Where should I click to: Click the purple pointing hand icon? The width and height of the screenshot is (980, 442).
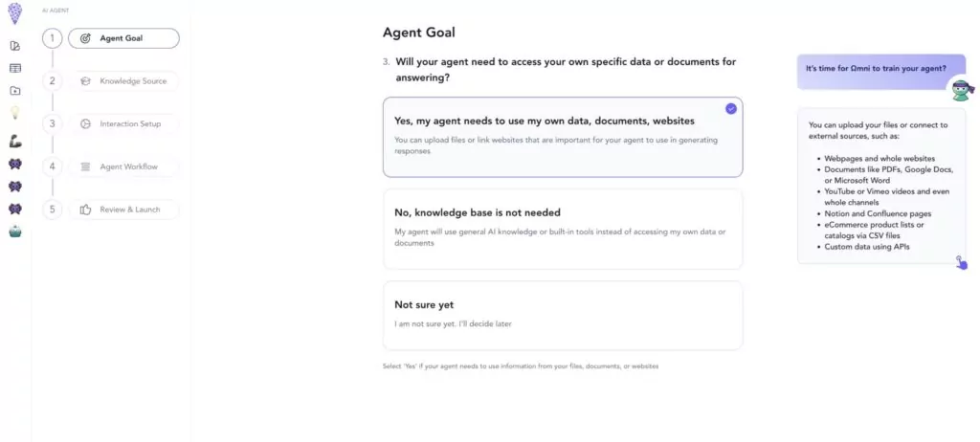(x=961, y=262)
